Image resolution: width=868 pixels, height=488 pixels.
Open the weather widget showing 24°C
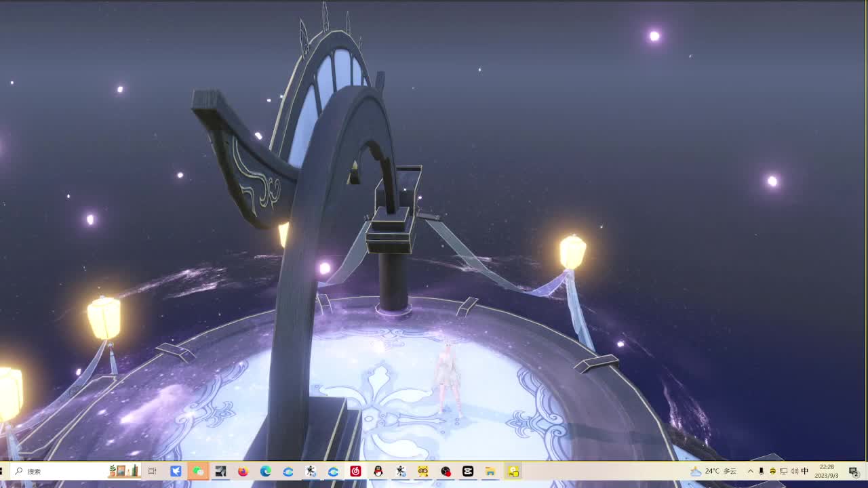(713, 471)
